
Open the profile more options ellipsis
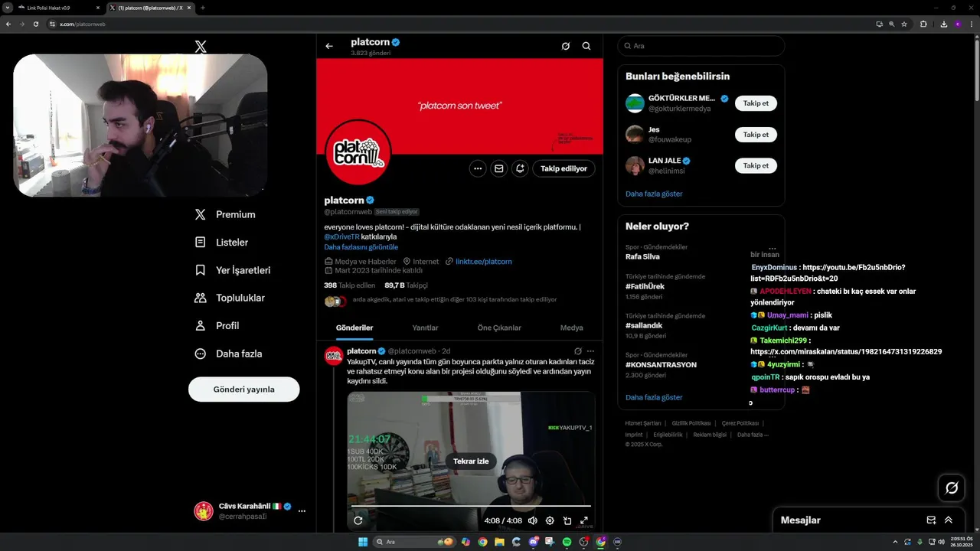[478, 168]
